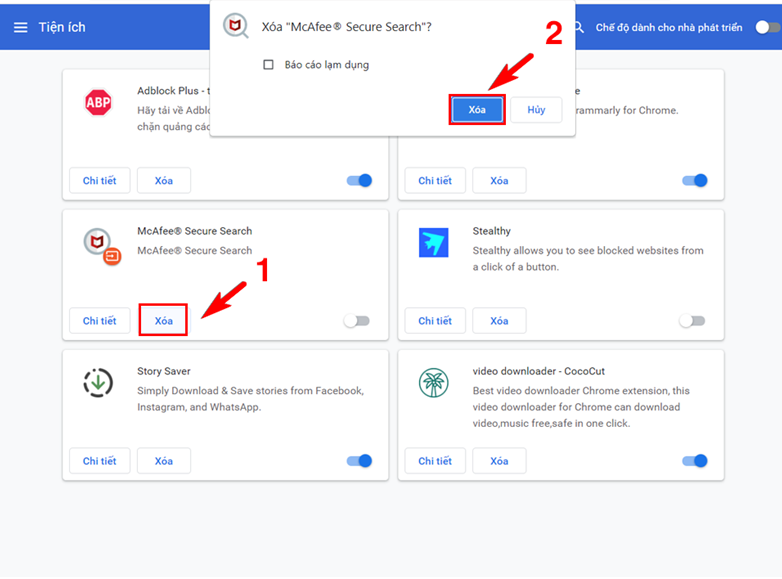Screen dimensions: 782x579
Task: Click the Stealthy extension name
Action: (x=492, y=231)
